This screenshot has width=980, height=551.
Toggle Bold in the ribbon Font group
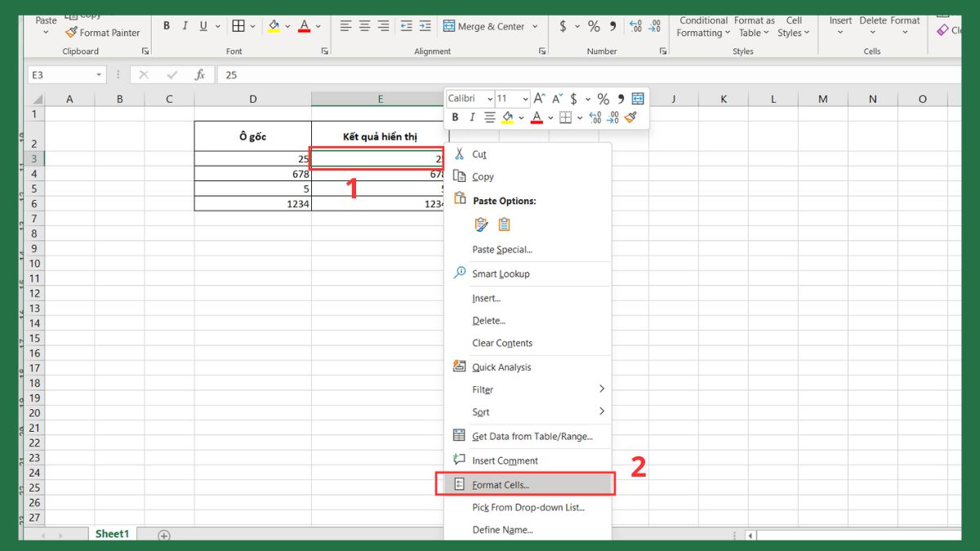click(x=167, y=26)
